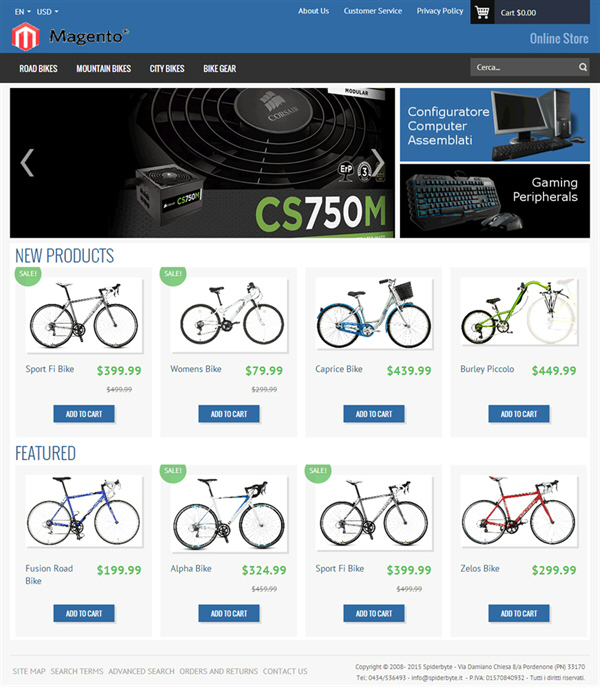
Task: Open the EN language dropdown
Action: pyautogui.click(x=23, y=12)
